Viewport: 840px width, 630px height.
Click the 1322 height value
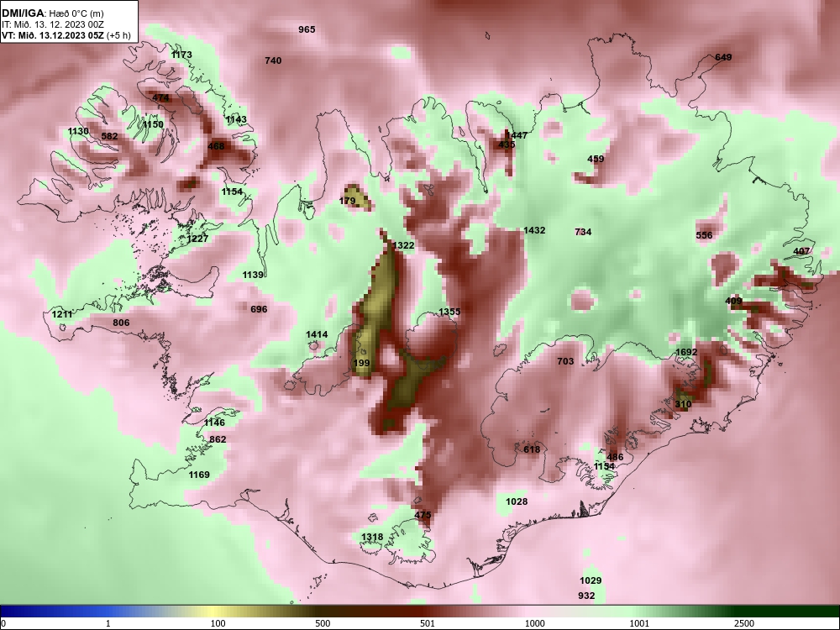(x=403, y=245)
